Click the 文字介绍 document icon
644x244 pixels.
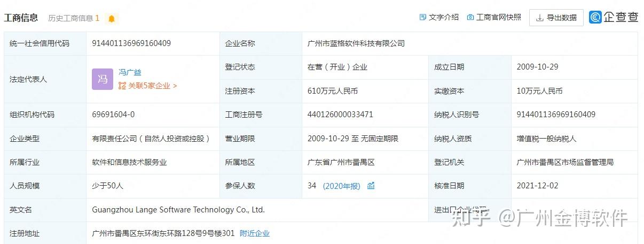(x=423, y=17)
